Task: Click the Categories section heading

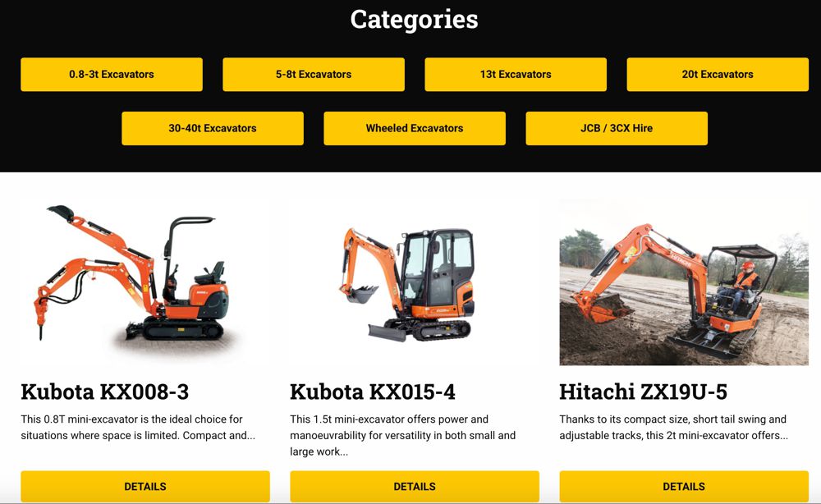Action: point(414,20)
